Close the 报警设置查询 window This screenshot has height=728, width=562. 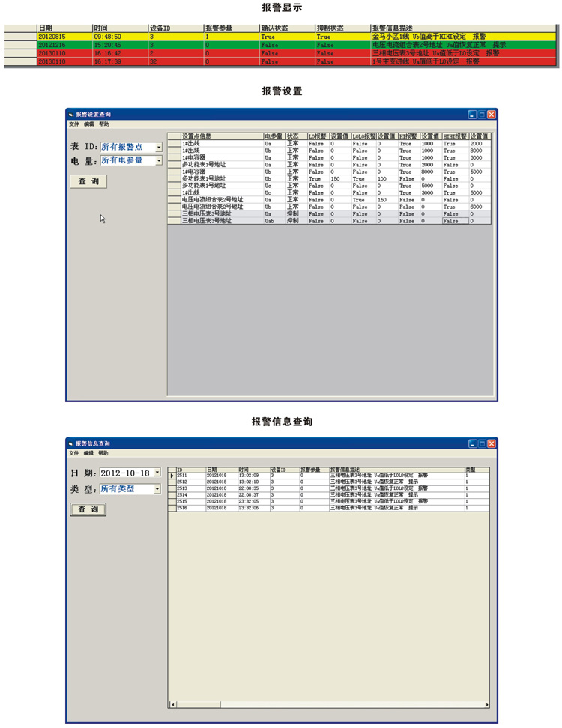(492, 115)
